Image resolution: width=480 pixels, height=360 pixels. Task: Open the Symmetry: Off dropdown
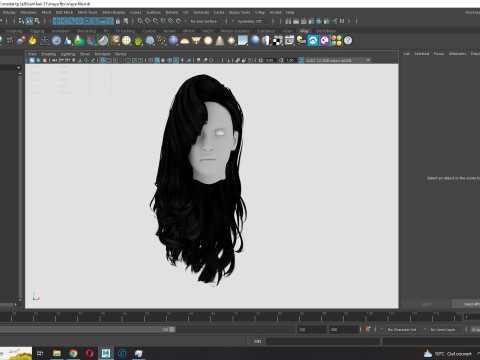(253, 21)
